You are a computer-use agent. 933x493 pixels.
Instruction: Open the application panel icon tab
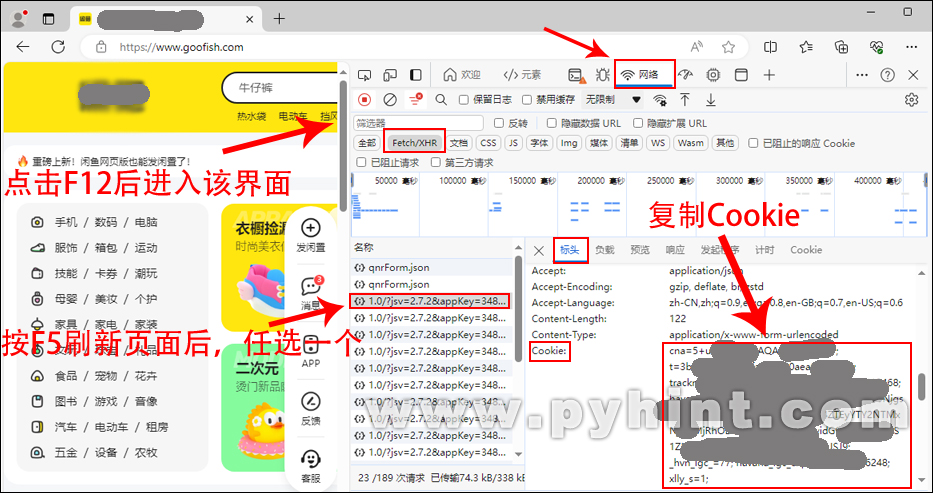pos(741,75)
